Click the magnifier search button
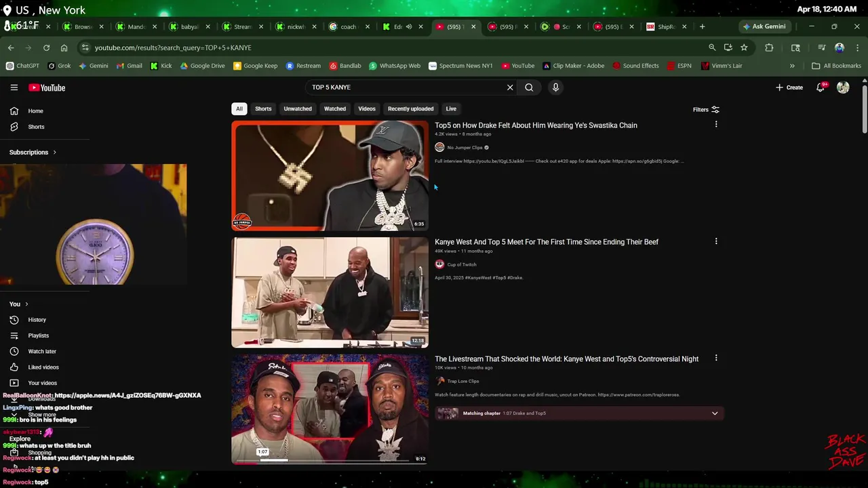The image size is (868, 488). 529,87
